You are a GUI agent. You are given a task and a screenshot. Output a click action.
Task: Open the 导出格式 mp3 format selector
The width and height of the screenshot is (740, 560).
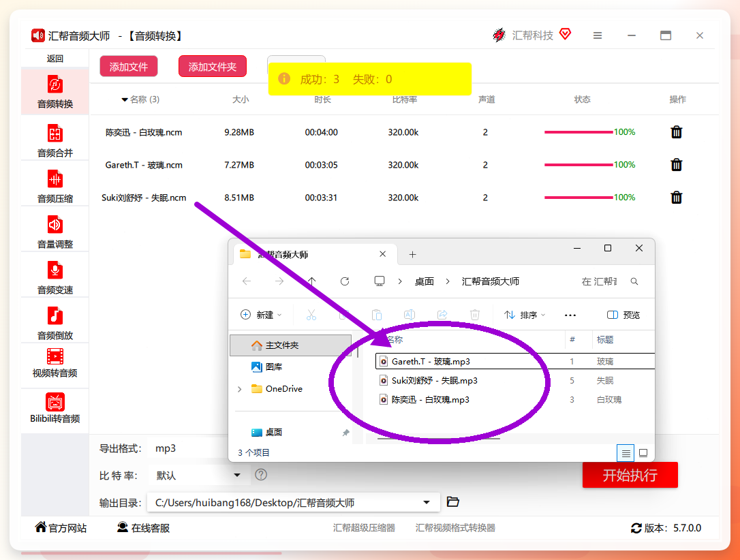189,448
